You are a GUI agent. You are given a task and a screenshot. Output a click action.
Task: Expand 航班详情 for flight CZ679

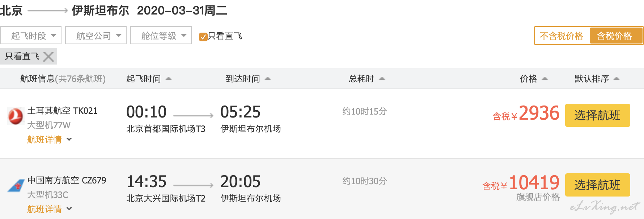point(50,209)
